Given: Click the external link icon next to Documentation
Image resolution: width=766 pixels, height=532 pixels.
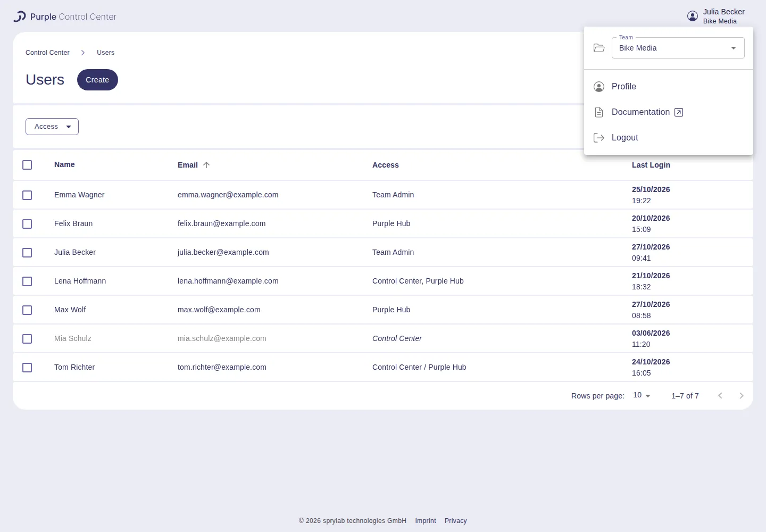Looking at the screenshot, I should [679, 112].
